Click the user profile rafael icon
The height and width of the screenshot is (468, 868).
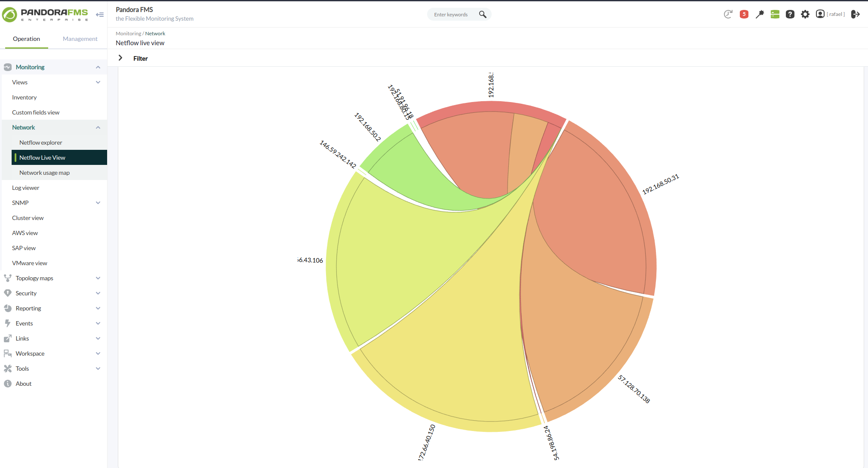coord(820,14)
